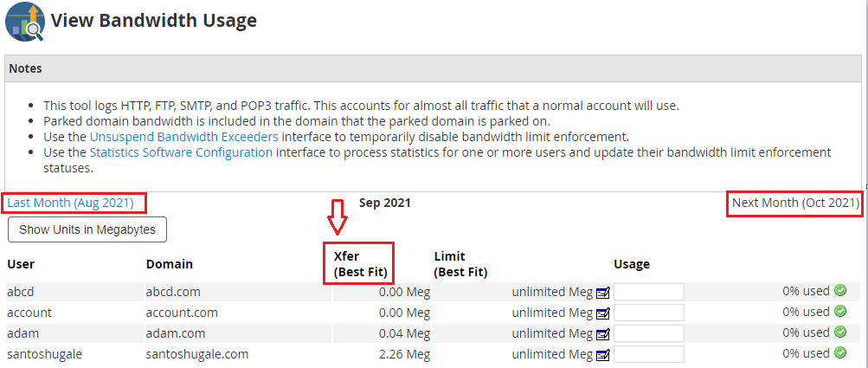
Task: Go to Next Month (Oct 2021)
Action: click(x=795, y=203)
